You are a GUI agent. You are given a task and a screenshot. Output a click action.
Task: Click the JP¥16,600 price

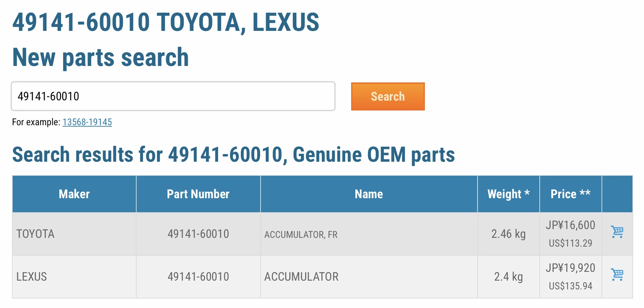(x=570, y=225)
